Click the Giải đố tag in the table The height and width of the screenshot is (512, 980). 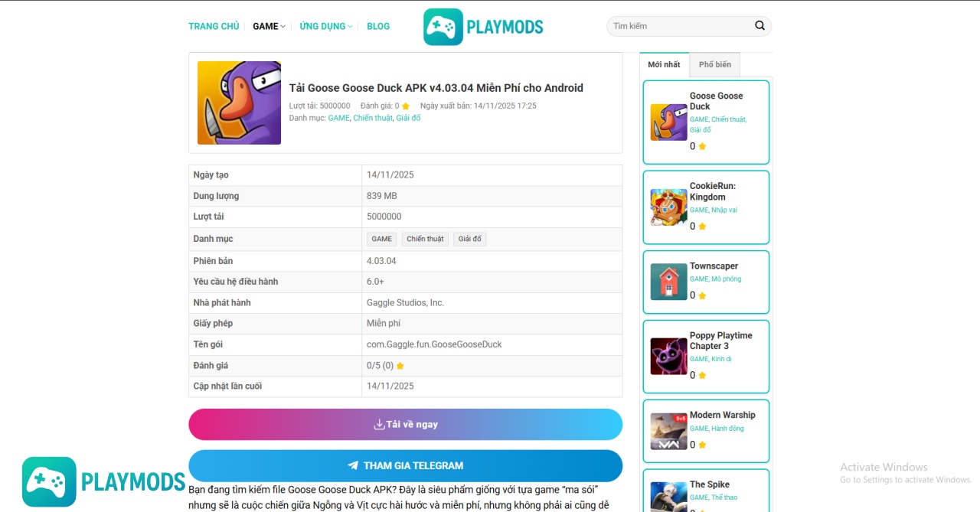[470, 239]
